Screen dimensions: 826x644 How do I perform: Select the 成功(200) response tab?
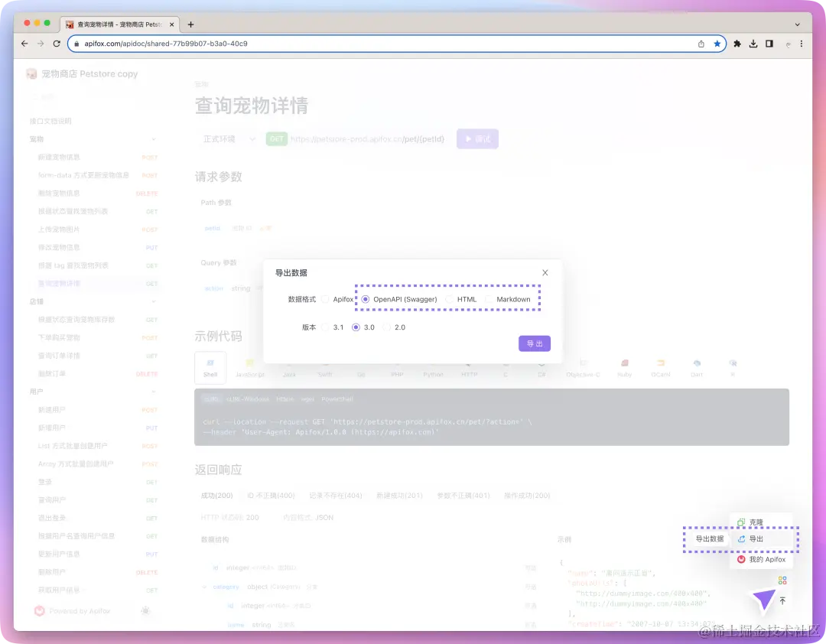tap(216, 496)
